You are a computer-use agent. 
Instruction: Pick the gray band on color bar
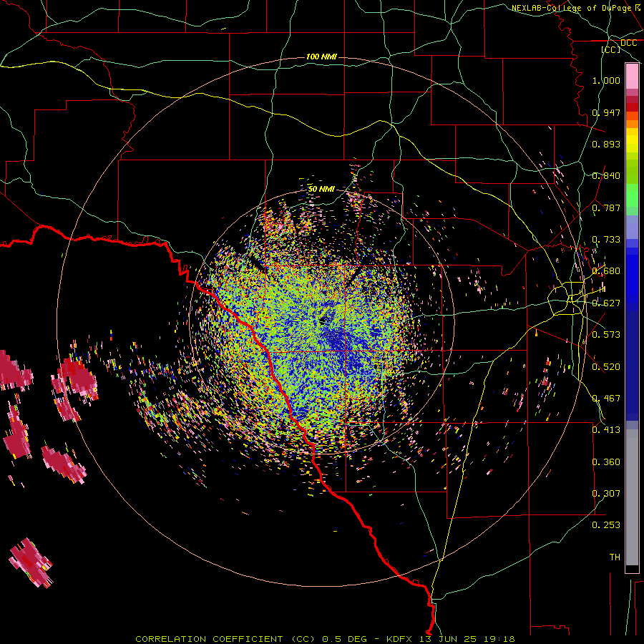click(x=632, y=497)
